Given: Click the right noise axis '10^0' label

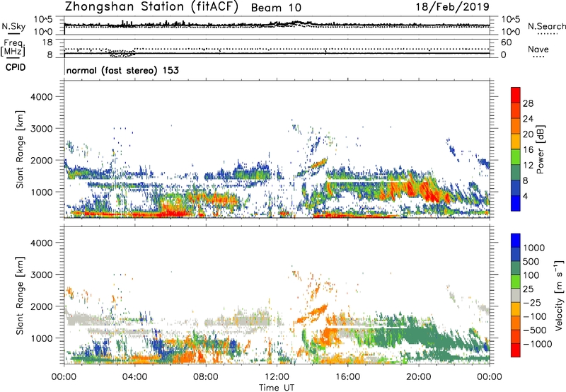Looking at the screenshot, I should tap(511, 32).
